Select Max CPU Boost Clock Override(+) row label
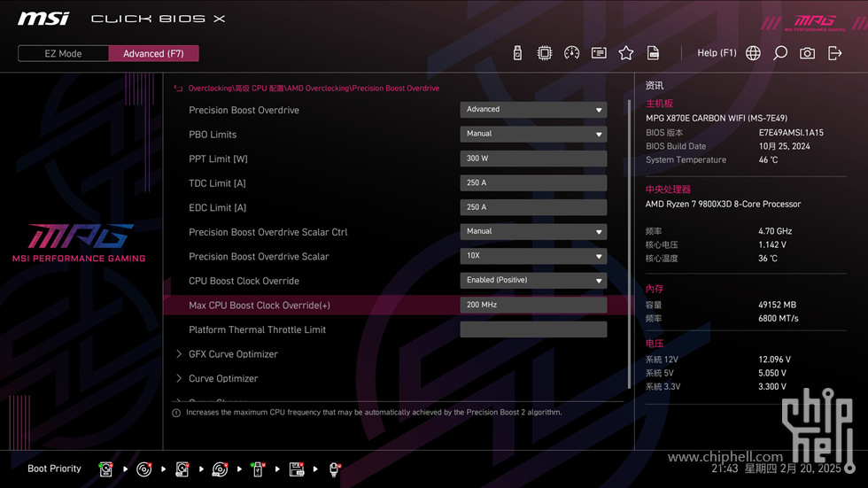The width and height of the screenshot is (868, 488). point(259,306)
